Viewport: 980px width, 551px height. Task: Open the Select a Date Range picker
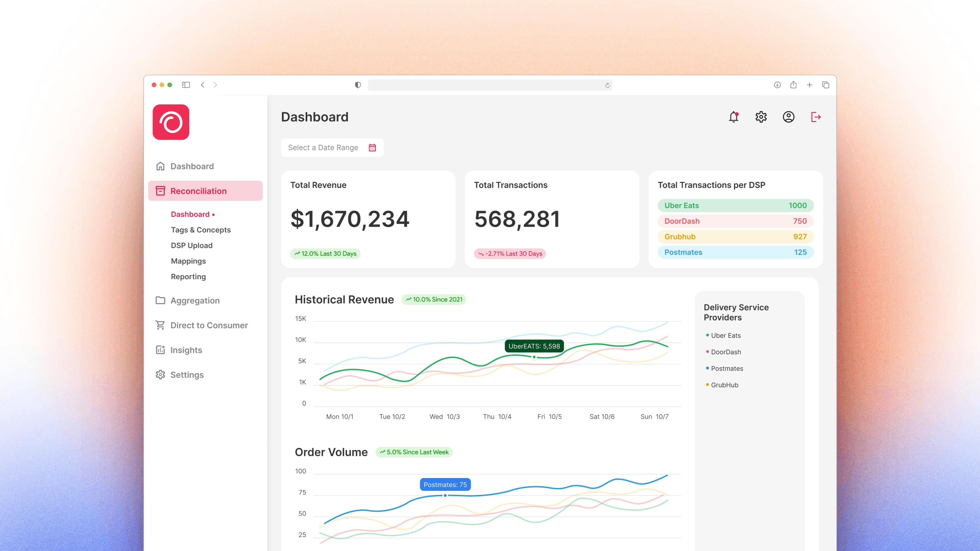click(x=323, y=147)
